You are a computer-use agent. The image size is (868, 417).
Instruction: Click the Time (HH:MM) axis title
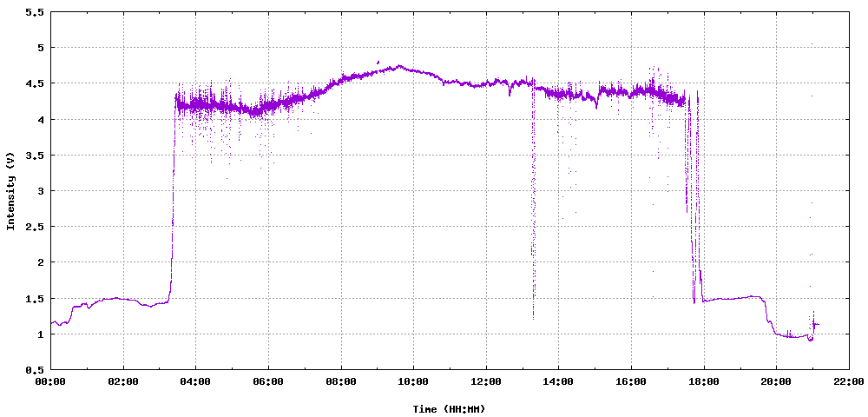(449, 408)
